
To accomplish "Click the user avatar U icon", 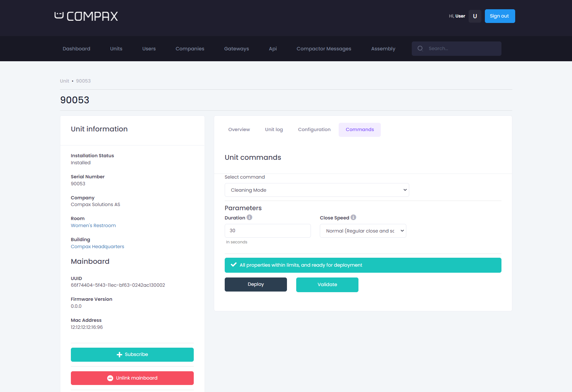I will tap(475, 16).
